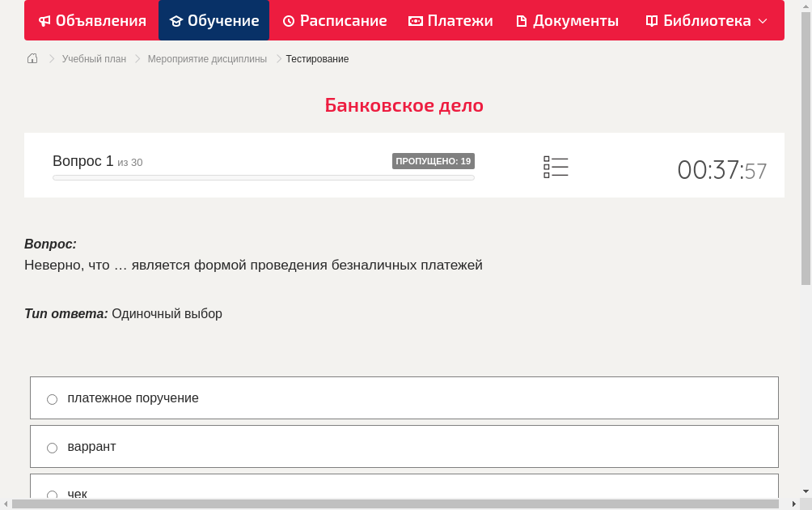Open the question list navigator icon
This screenshot has height=510, width=812.
coord(556,167)
